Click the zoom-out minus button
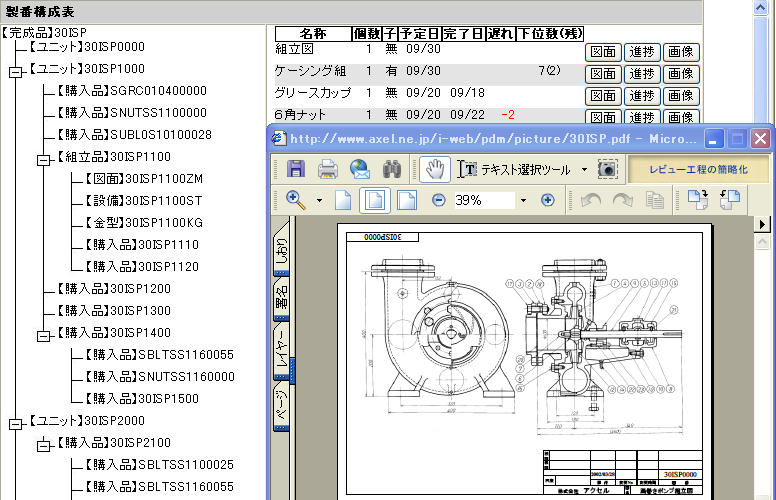The image size is (776, 500). [x=438, y=200]
